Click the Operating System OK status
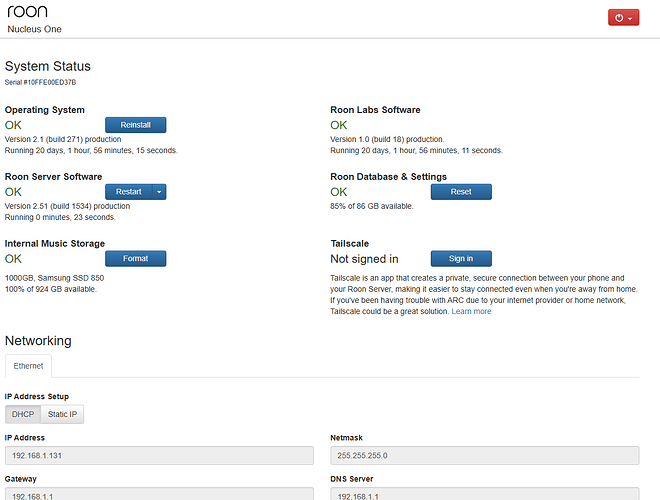Image resolution: width=660 pixels, height=500 pixels. click(x=13, y=125)
